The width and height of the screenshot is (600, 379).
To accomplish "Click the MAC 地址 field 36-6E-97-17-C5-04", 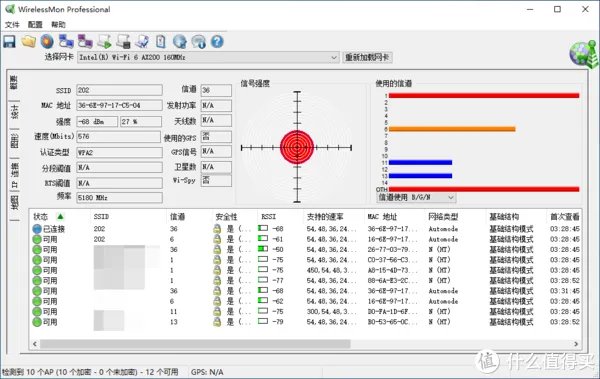I will (119, 105).
